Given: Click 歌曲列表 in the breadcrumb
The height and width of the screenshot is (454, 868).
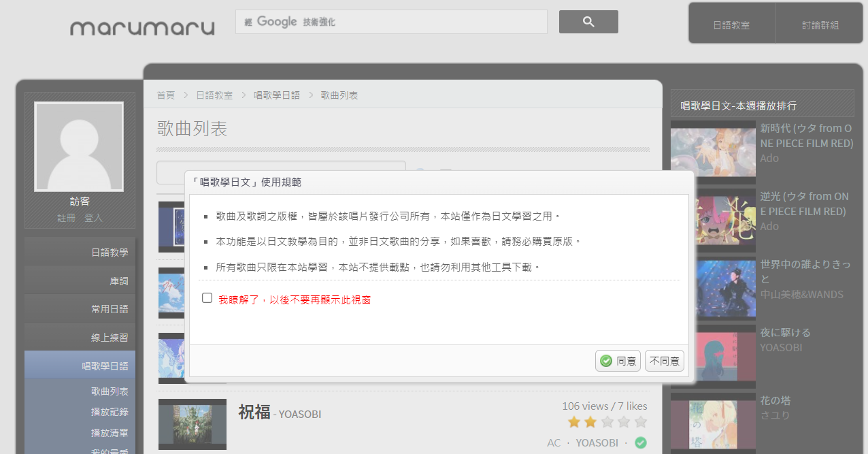Looking at the screenshot, I should click(339, 95).
